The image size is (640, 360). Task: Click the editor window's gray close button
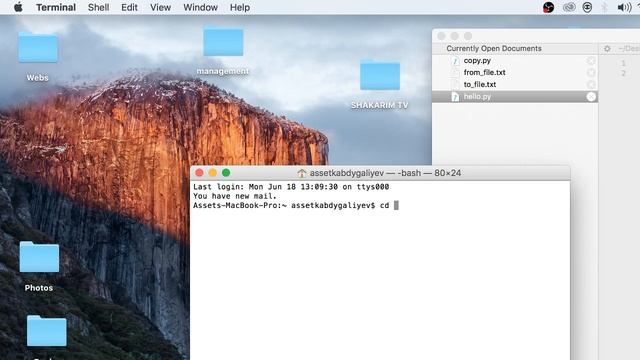tap(441, 36)
